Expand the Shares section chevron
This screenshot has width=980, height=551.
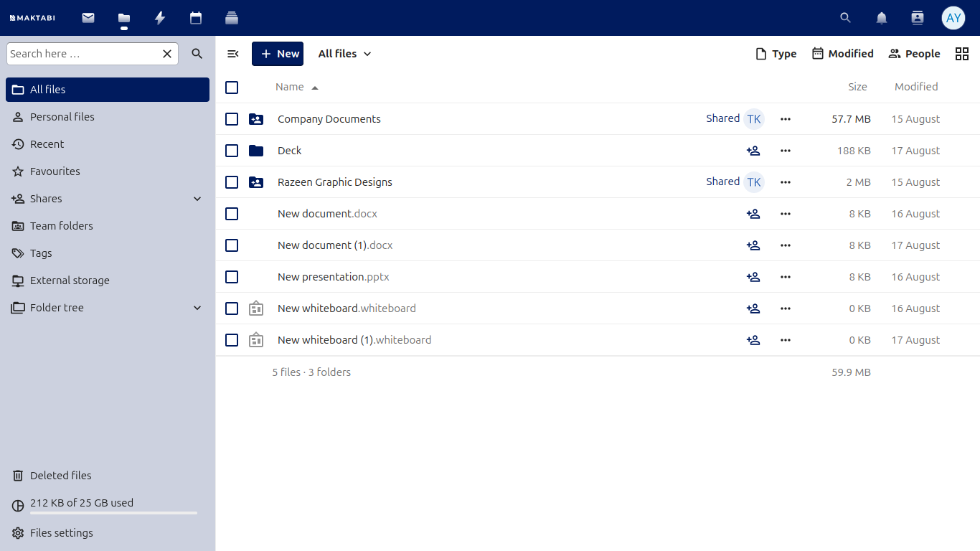coord(197,199)
